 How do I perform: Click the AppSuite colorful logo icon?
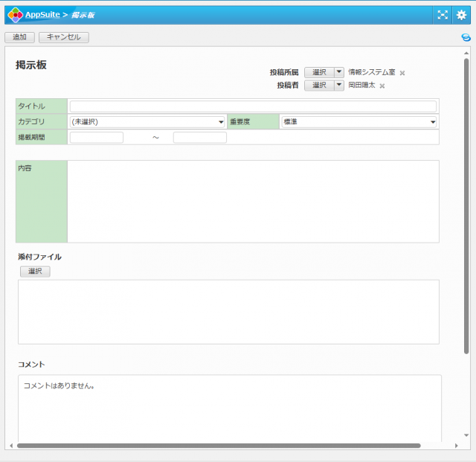15,14
